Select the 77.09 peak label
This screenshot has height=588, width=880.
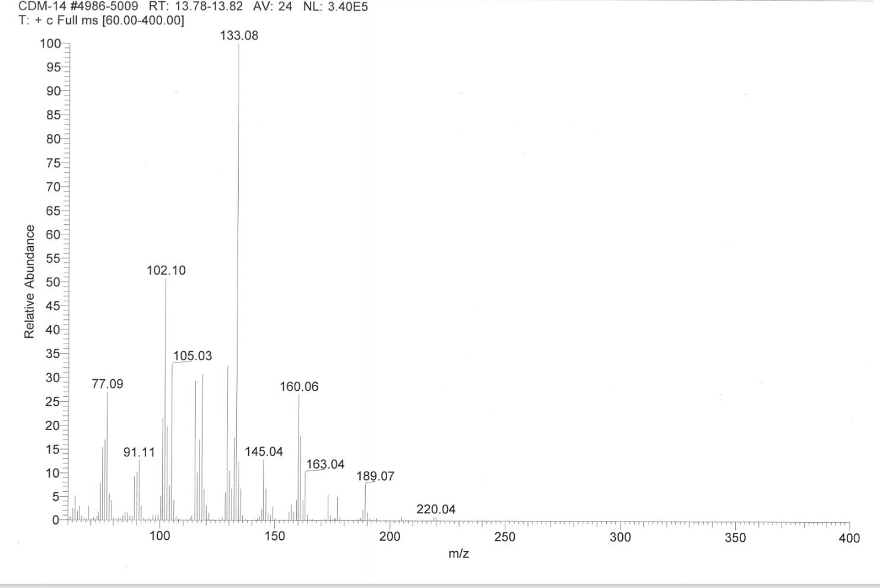click(107, 384)
